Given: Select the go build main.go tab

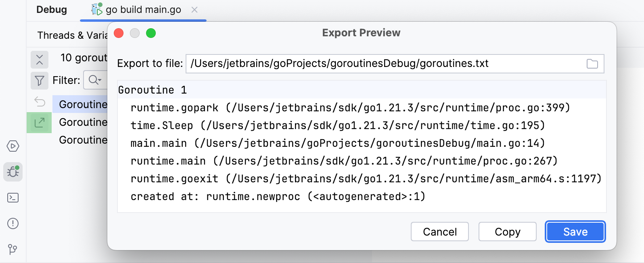Looking at the screenshot, I should click(x=143, y=10).
